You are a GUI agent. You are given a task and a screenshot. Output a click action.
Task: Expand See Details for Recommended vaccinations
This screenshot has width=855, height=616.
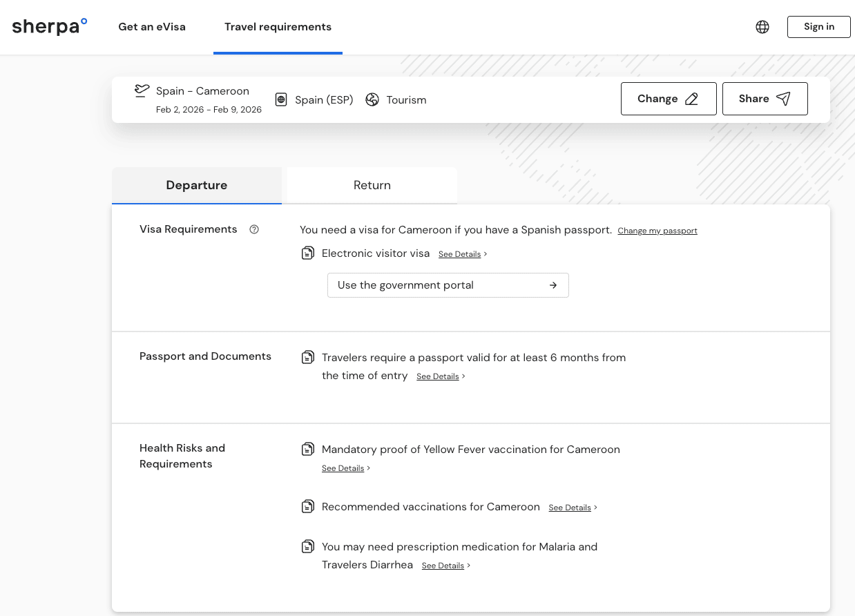(573, 508)
